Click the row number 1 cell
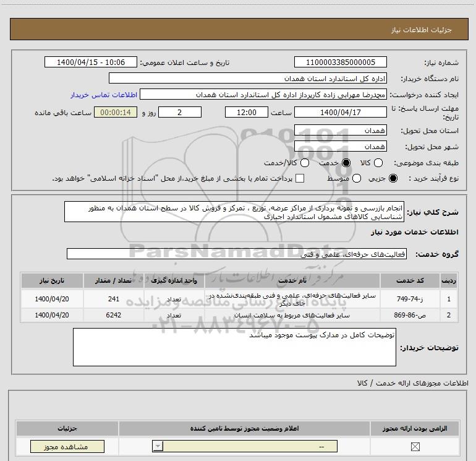The width and height of the screenshot is (476, 461). pos(449,299)
